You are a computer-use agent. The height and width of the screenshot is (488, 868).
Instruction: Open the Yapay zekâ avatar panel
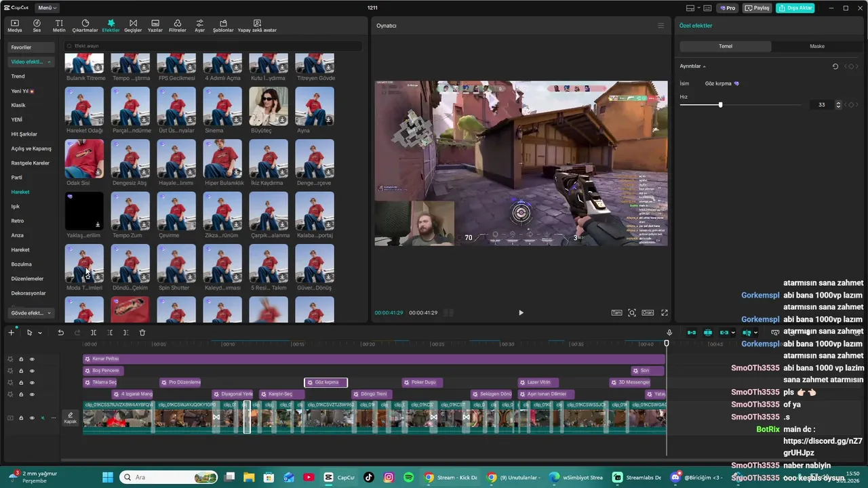(257, 26)
